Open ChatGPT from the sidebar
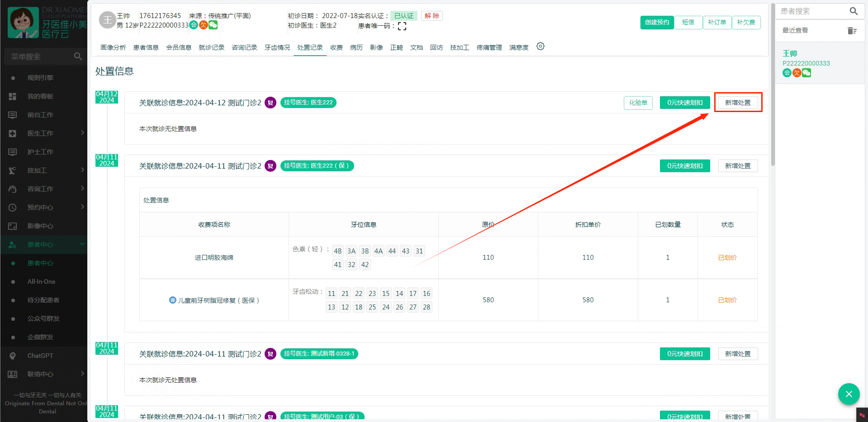Screen dimensions: 868x422 [x=40, y=356]
